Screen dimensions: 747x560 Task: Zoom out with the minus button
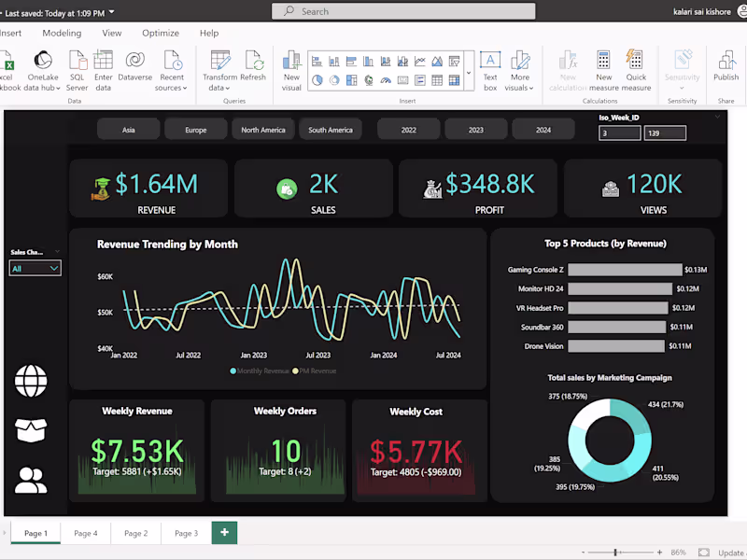[x=583, y=553]
